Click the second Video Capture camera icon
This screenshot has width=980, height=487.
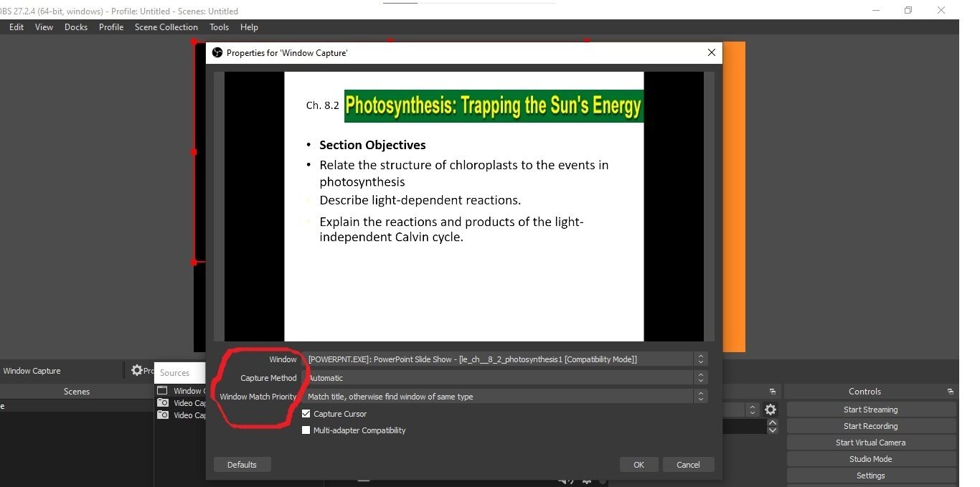tap(162, 415)
